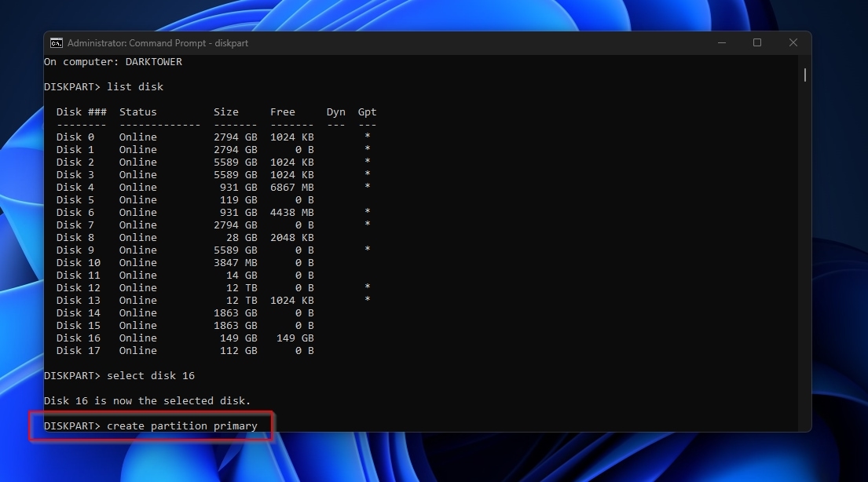Click the 'Disk 17' row label
This screenshot has height=482, width=868.
pos(79,350)
